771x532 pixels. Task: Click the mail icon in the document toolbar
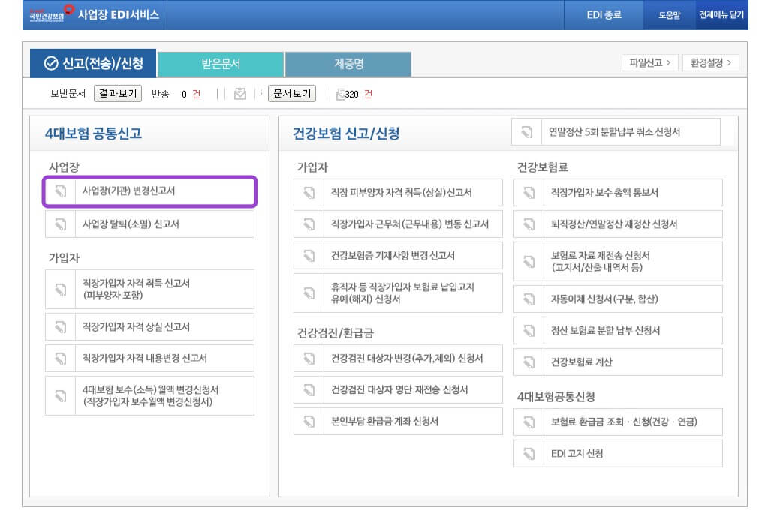[x=239, y=94]
